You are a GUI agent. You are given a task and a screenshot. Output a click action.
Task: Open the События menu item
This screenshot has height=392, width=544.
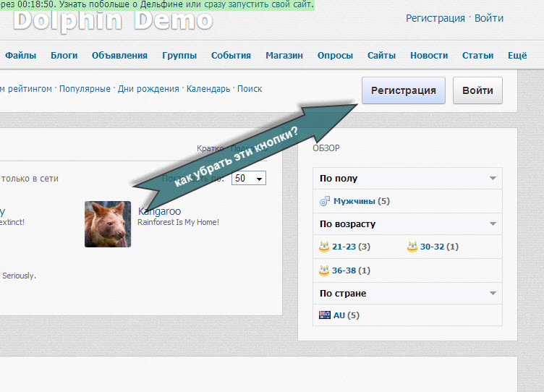coord(231,56)
